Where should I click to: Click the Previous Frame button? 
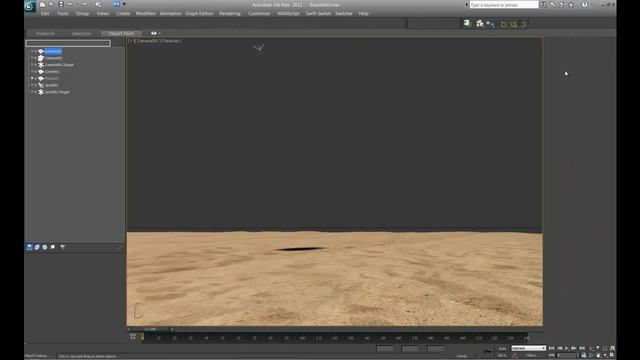click(x=560, y=348)
